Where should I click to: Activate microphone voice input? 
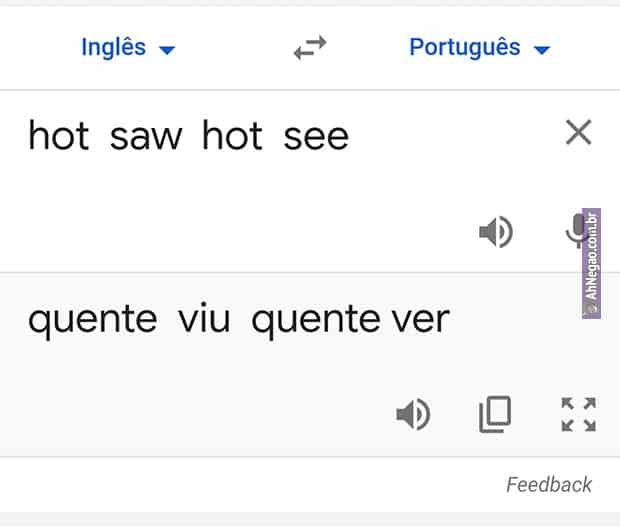575,232
